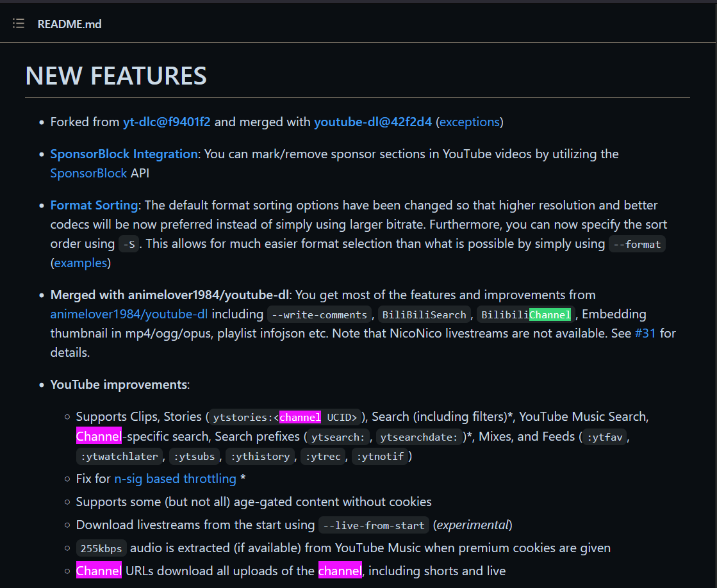Click 'Supports Clips, Stories' text
717x588 pixels.
138,416
